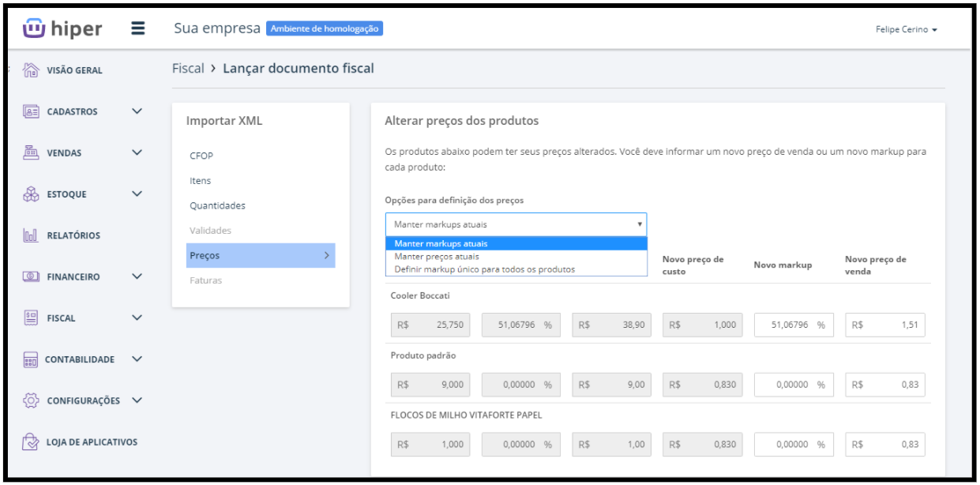Click the Fiscal document icon
Viewport: 980px width, 485px height.
pos(31,318)
